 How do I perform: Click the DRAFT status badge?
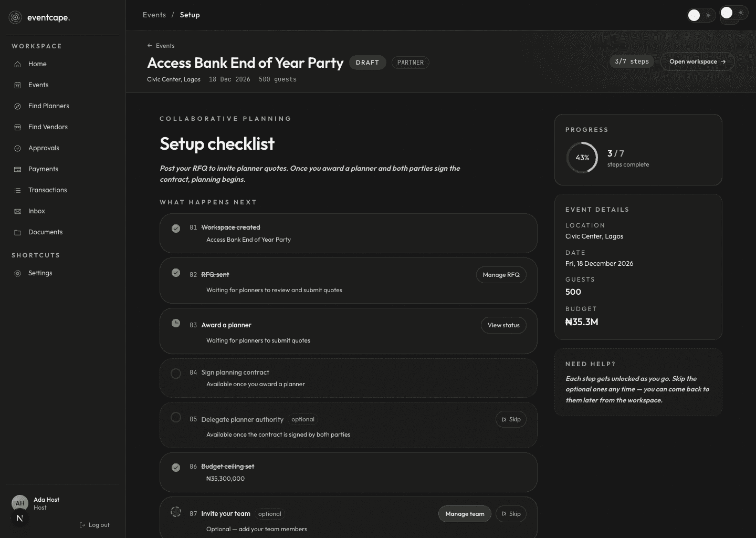tap(367, 63)
